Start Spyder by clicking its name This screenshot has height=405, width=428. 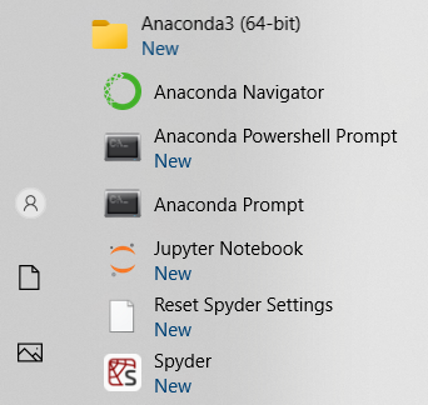(x=183, y=362)
